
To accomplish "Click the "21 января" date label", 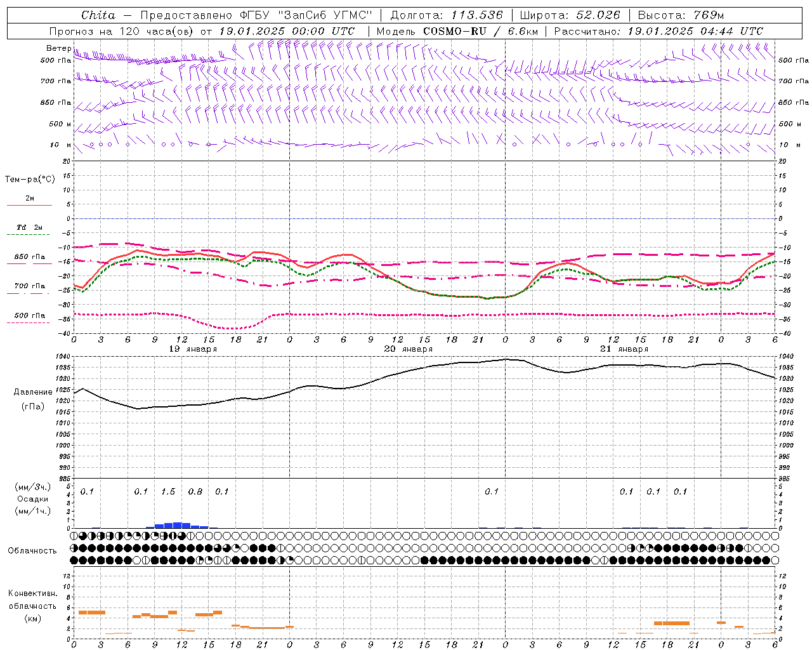I will pyautogui.click(x=624, y=349).
